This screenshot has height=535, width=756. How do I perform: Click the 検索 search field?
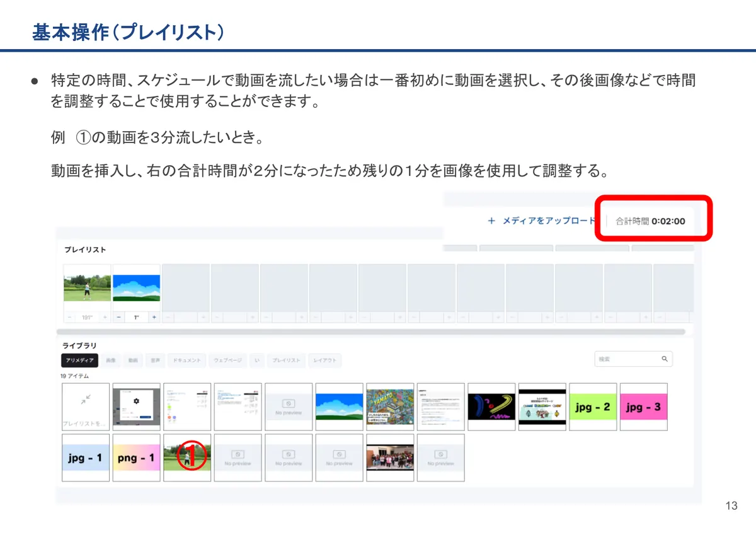click(633, 359)
